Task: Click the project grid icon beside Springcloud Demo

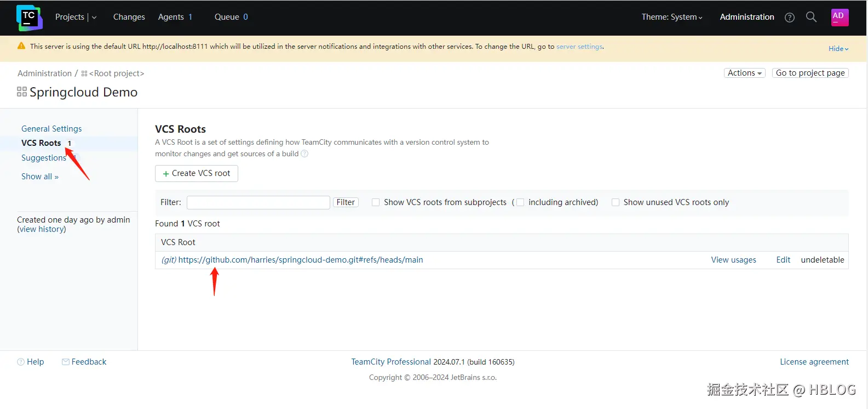Action: point(22,92)
